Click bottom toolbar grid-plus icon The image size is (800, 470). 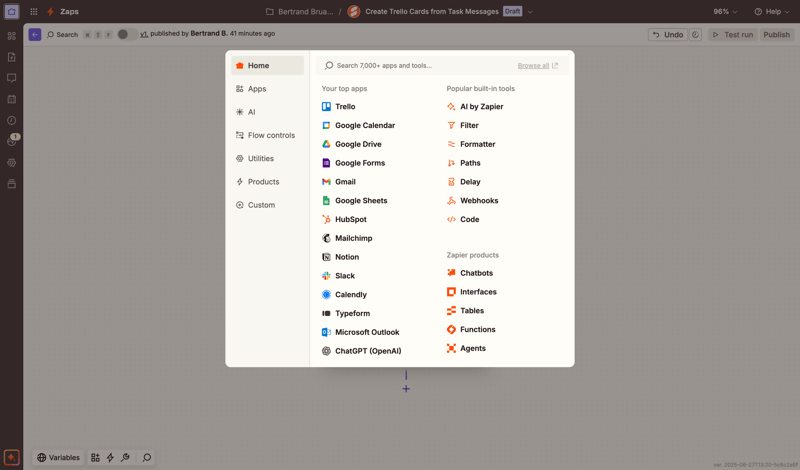click(x=95, y=458)
